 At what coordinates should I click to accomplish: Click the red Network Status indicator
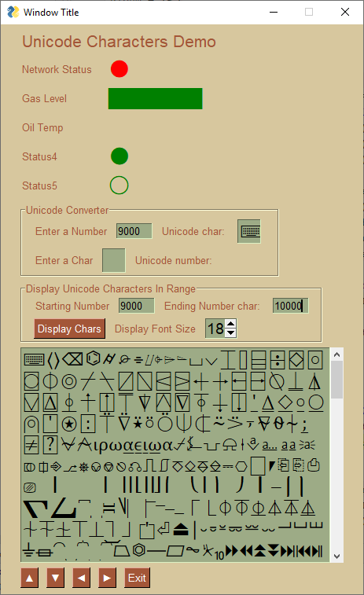(x=119, y=69)
